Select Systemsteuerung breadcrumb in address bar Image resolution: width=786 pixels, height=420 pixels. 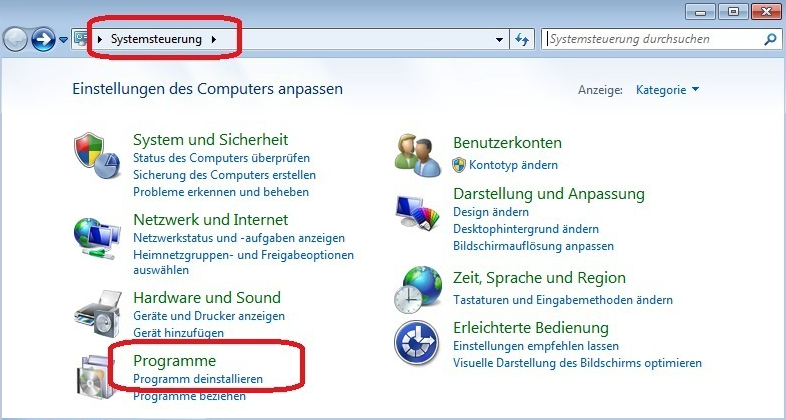pyautogui.click(x=156, y=39)
